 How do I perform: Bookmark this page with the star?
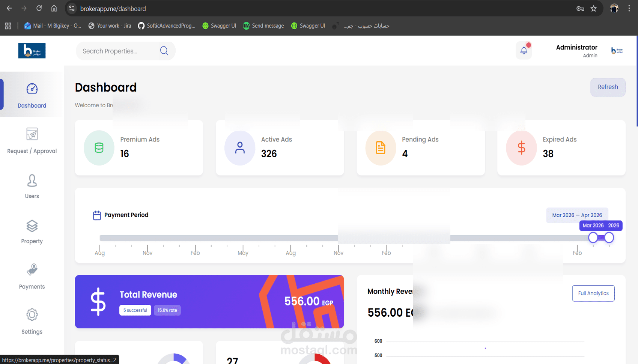594,9
